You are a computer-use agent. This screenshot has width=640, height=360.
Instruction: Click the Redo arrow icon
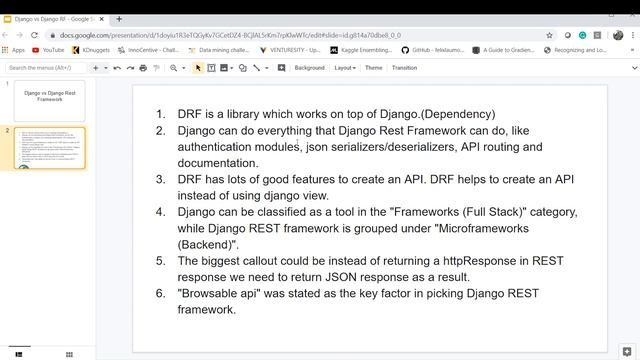coord(130,68)
